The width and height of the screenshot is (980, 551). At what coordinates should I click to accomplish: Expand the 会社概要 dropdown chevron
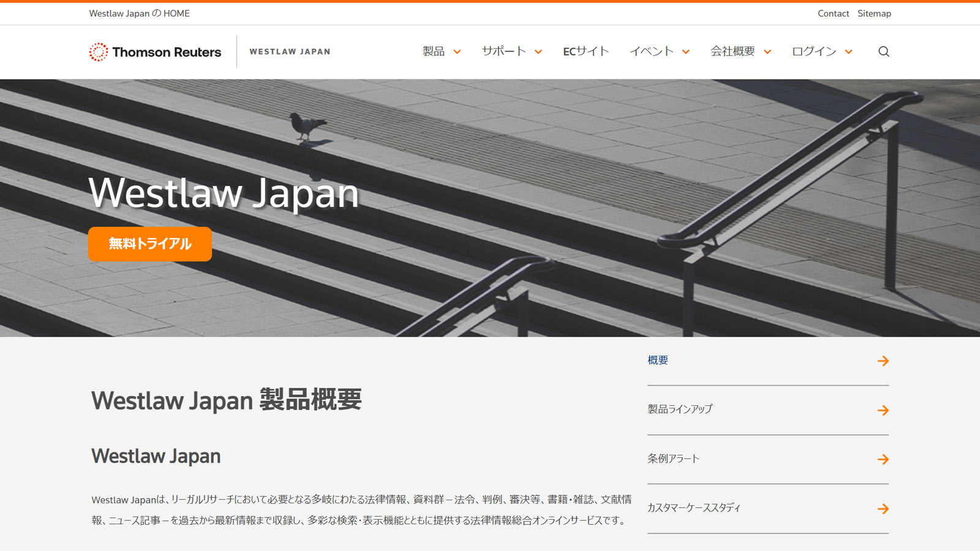click(767, 52)
